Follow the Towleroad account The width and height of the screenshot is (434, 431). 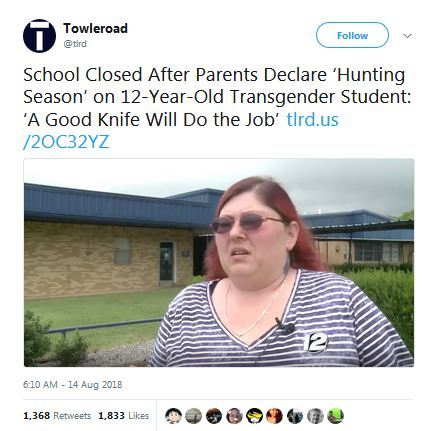tap(352, 35)
